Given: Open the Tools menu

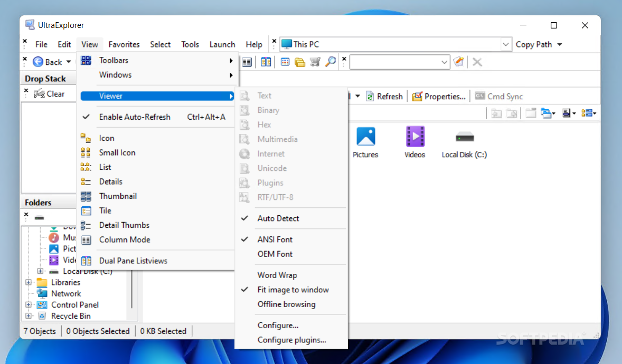Looking at the screenshot, I should tap(190, 44).
